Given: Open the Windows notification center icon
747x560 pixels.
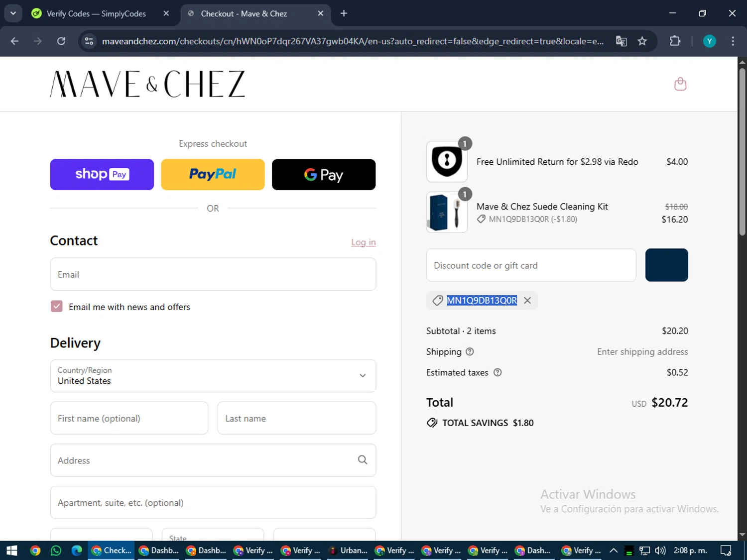Looking at the screenshot, I should (x=726, y=551).
